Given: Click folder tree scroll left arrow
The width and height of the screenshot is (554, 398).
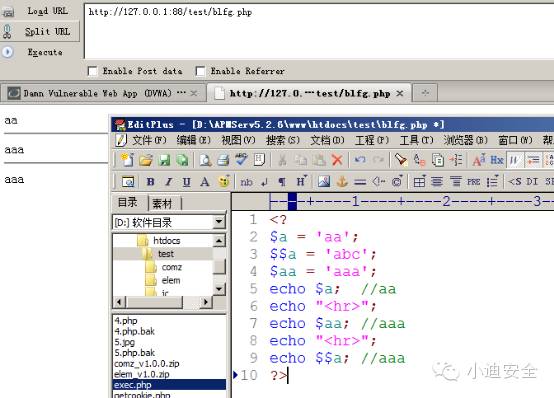Looking at the screenshot, I should [x=119, y=302].
